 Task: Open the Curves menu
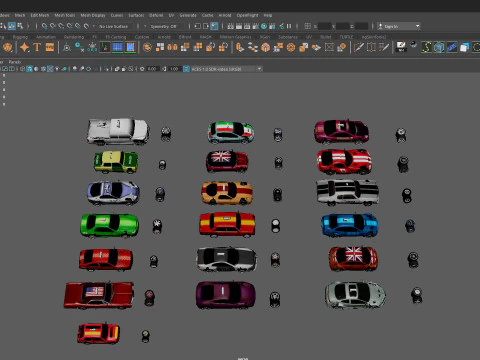point(117,15)
